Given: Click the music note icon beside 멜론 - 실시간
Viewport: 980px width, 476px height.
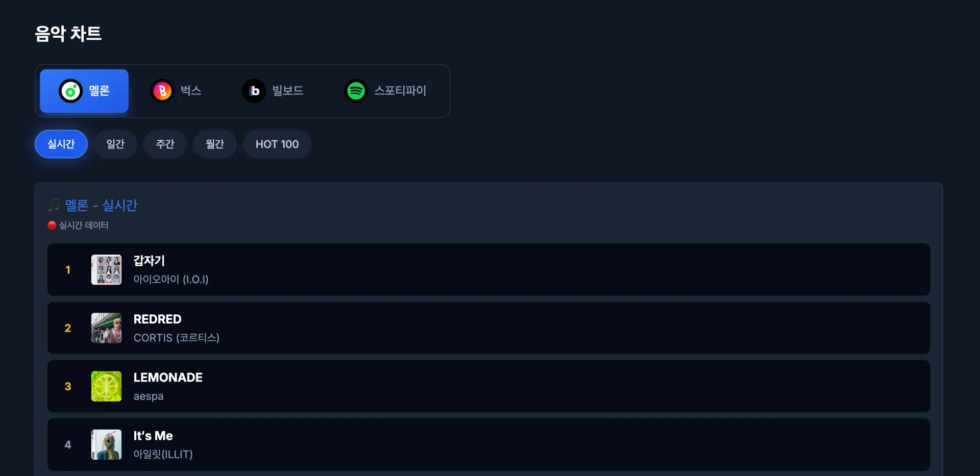Looking at the screenshot, I should (x=54, y=206).
